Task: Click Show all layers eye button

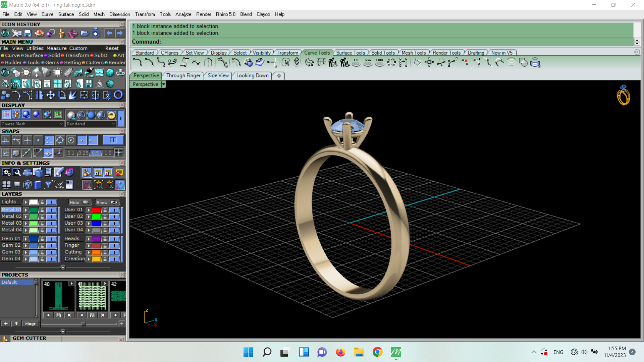Action: coord(107,202)
